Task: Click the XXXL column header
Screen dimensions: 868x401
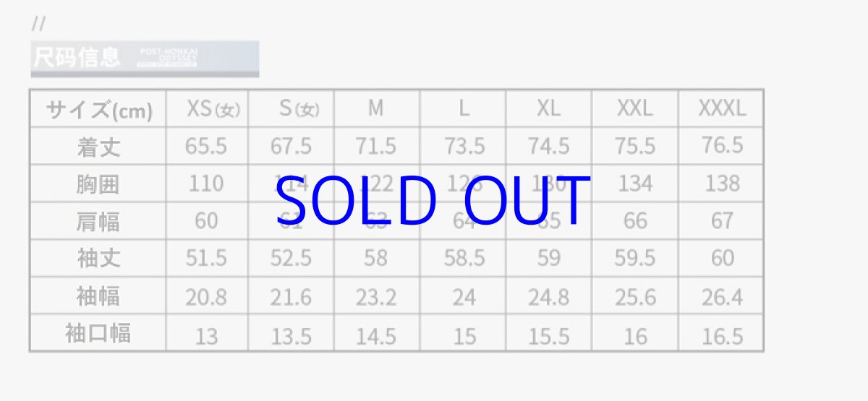Action: click(x=721, y=109)
